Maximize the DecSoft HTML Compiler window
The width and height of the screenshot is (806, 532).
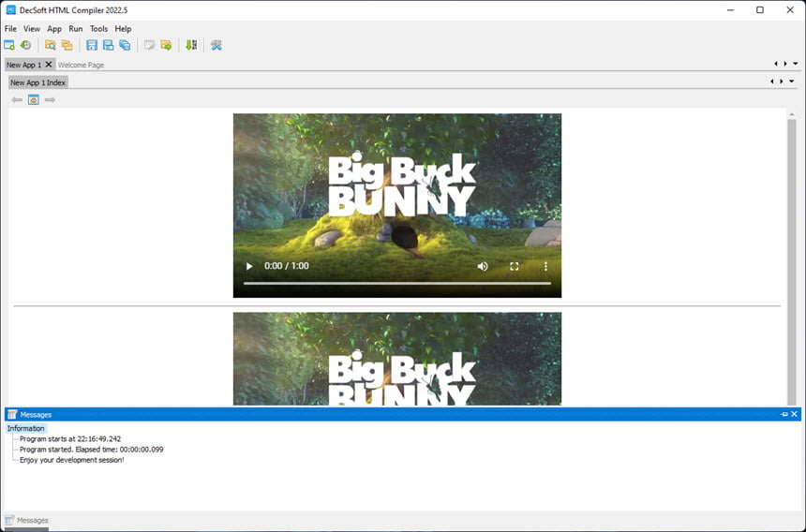tap(760, 9)
